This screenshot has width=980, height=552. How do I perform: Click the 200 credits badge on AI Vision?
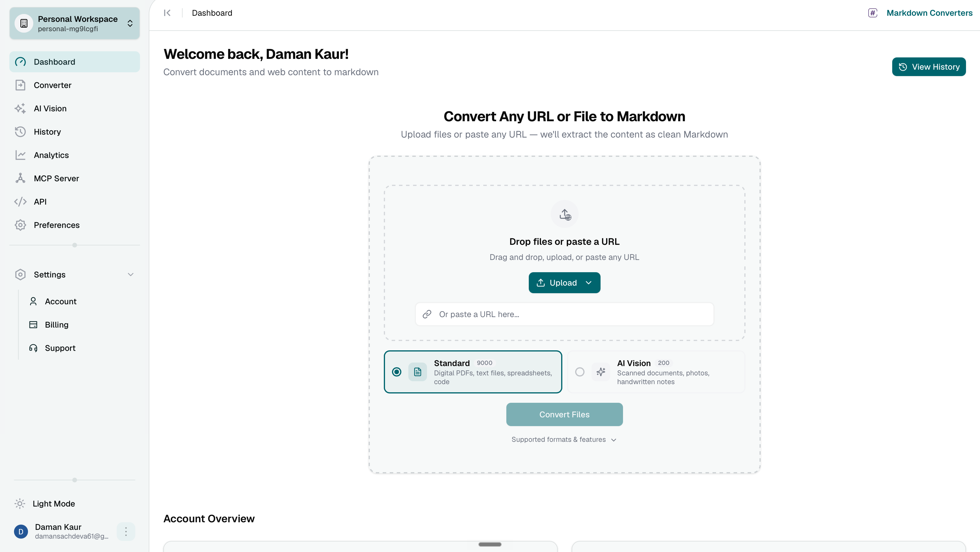click(664, 363)
